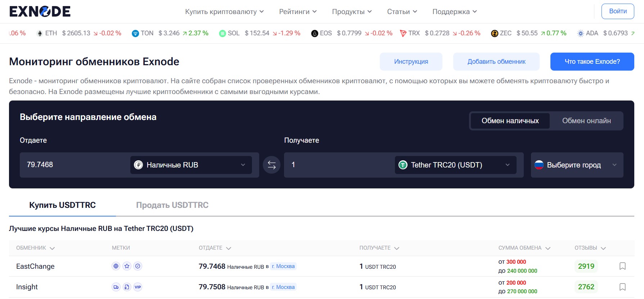Click the EOS ticker icon
This screenshot has width=644, height=299.
315,34
